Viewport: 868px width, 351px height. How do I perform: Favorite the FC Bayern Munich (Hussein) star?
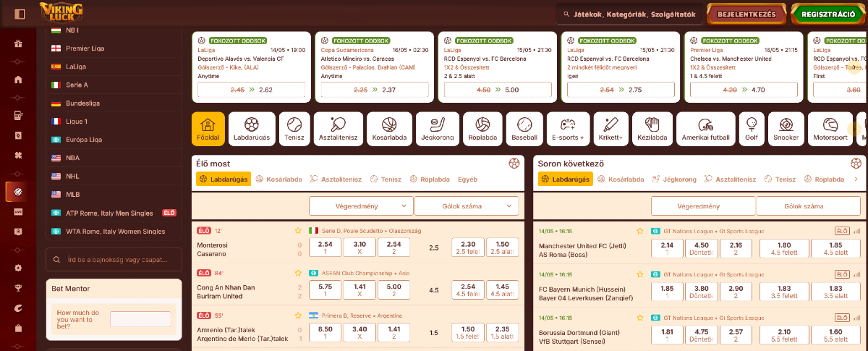click(x=639, y=274)
